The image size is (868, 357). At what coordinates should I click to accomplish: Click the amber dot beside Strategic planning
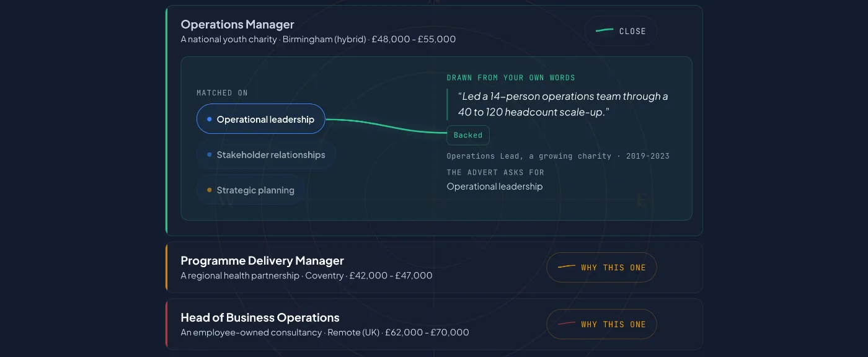point(210,190)
